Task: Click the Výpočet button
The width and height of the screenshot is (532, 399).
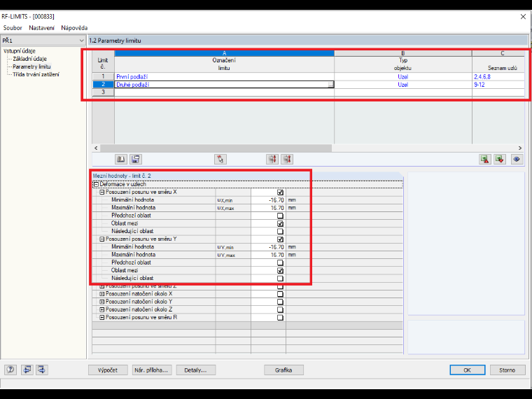Action: click(108, 370)
